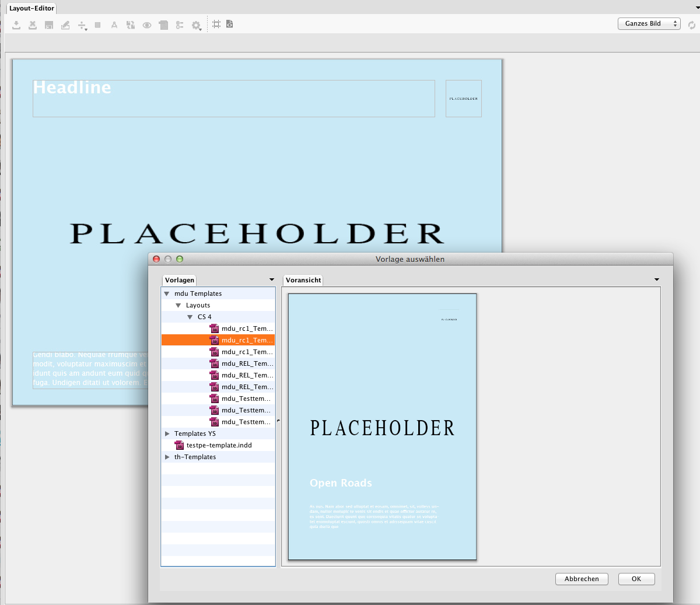Click the import layout icon
The height and width of the screenshot is (605, 700).
(16, 25)
